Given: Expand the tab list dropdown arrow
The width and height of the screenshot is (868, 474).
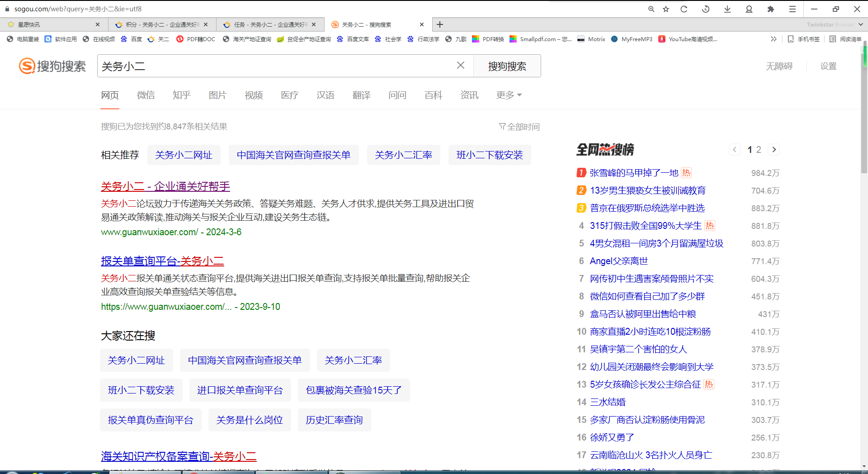Looking at the screenshot, I should (x=861, y=24).
